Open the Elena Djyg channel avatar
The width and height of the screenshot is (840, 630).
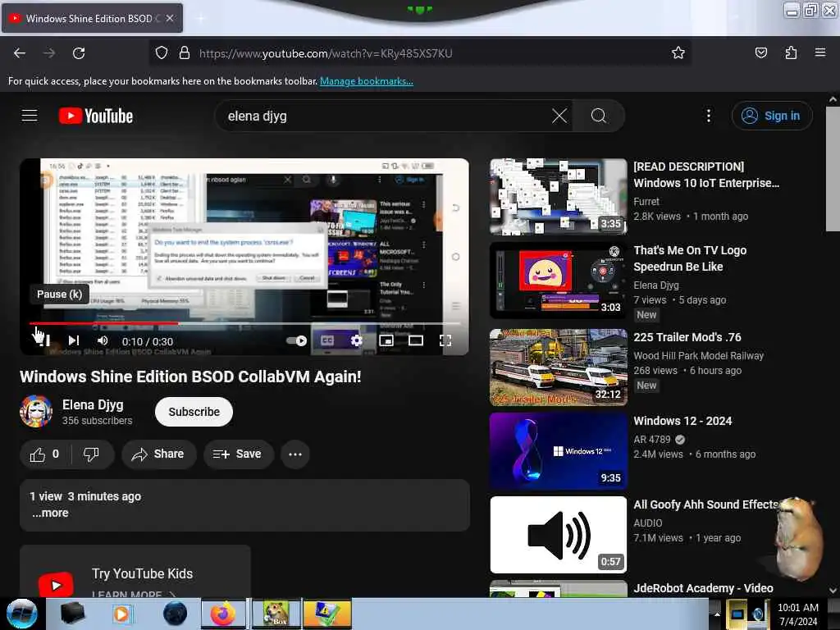tap(36, 412)
